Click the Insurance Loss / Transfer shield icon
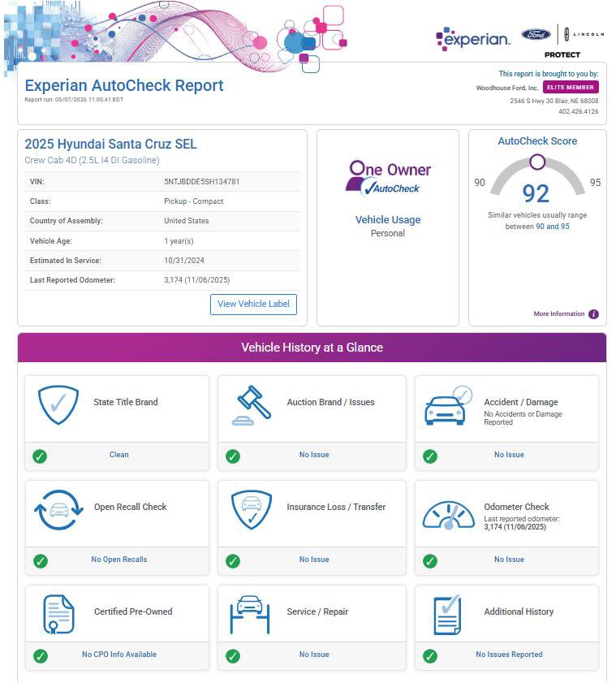This screenshot has height=683, width=616. [x=252, y=510]
